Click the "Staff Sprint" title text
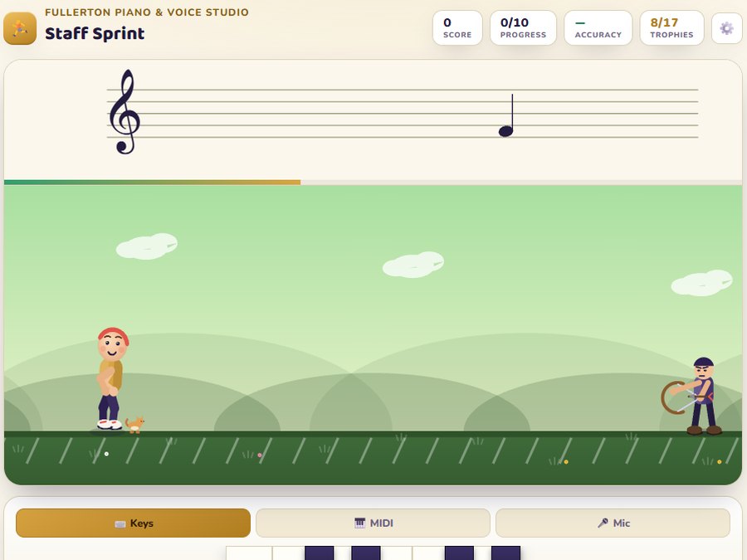Image resolution: width=747 pixels, height=560 pixels. pyautogui.click(x=95, y=33)
